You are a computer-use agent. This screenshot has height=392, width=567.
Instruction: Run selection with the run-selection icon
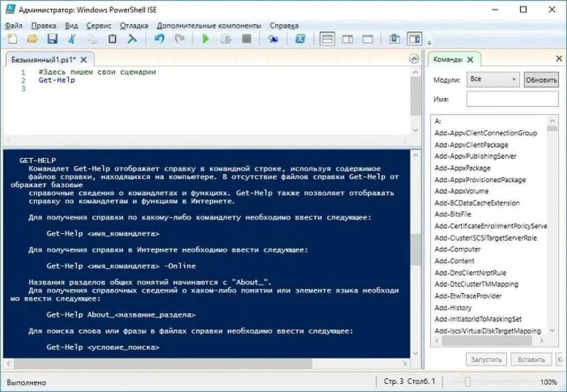point(226,39)
